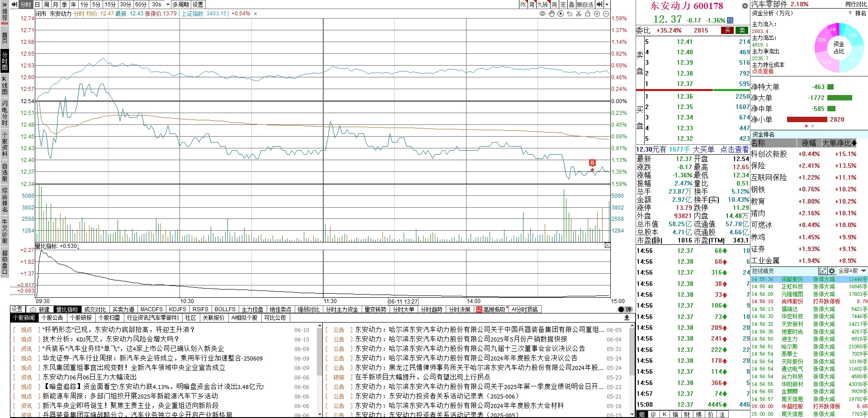The height and width of the screenshot is (418, 868).
Task: Click the red B buy marker on chart
Action: 592,163
